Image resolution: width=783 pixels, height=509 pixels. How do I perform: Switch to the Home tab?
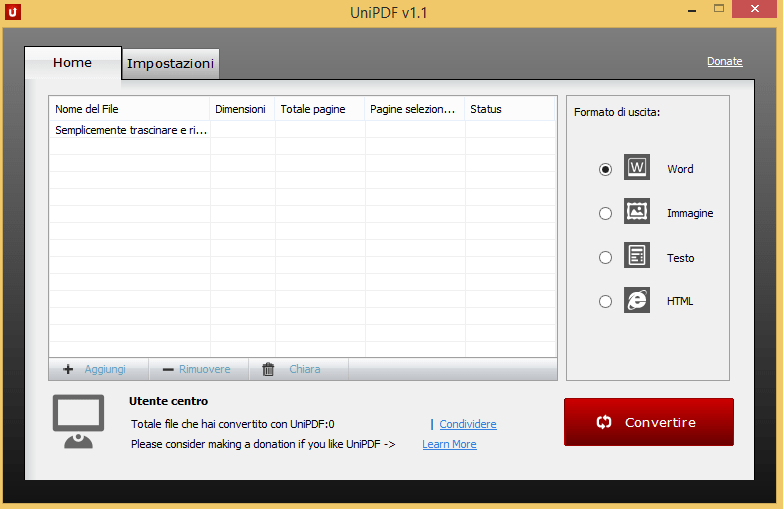[72, 63]
